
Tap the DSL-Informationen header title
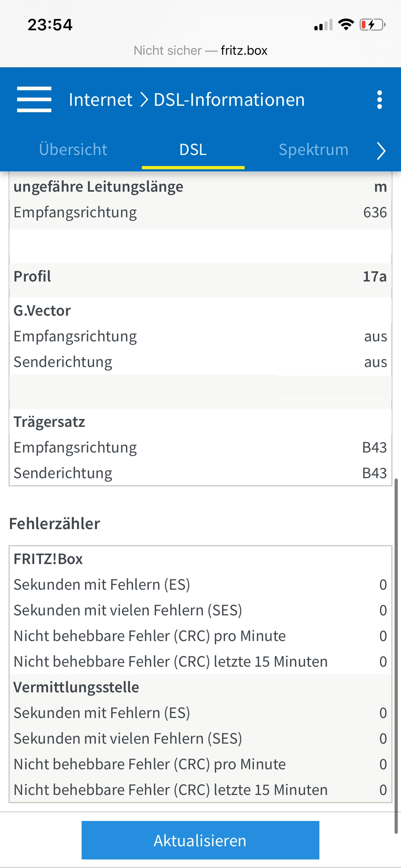pyautogui.click(x=229, y=100)
